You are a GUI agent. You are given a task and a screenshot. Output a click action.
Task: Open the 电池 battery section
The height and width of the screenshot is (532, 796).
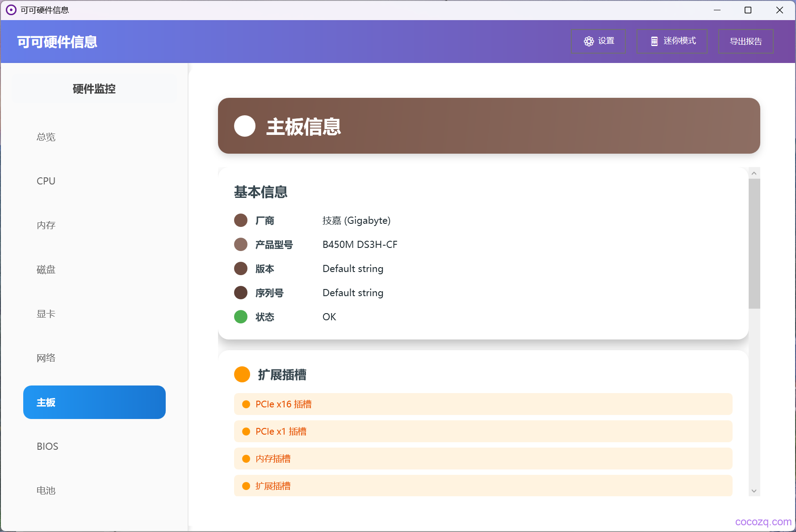94,491
